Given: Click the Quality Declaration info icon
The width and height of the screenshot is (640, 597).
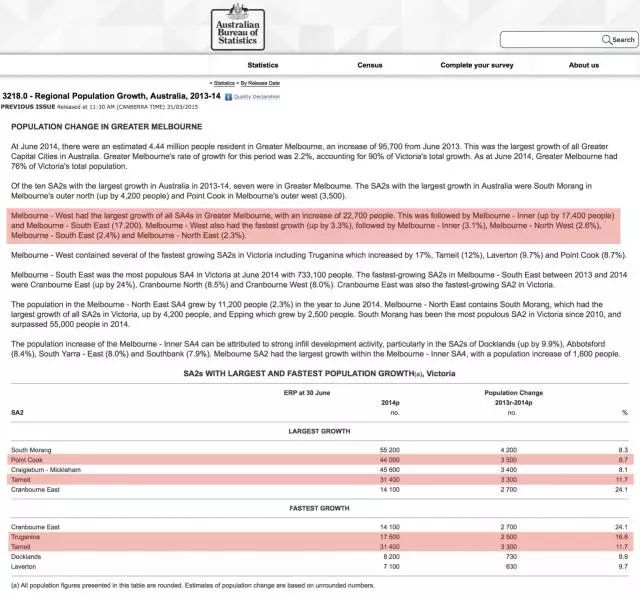Looking at the screenshot, I should 229,97.
